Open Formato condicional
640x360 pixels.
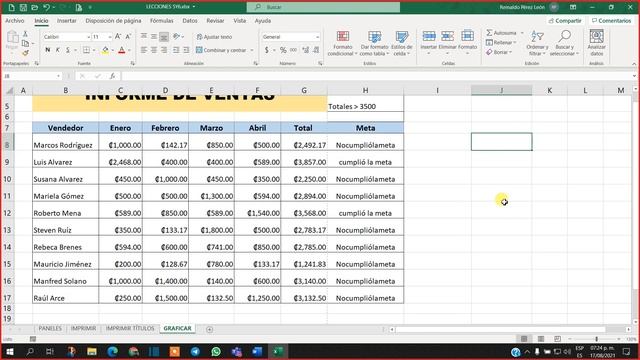(x=342, y=43)
